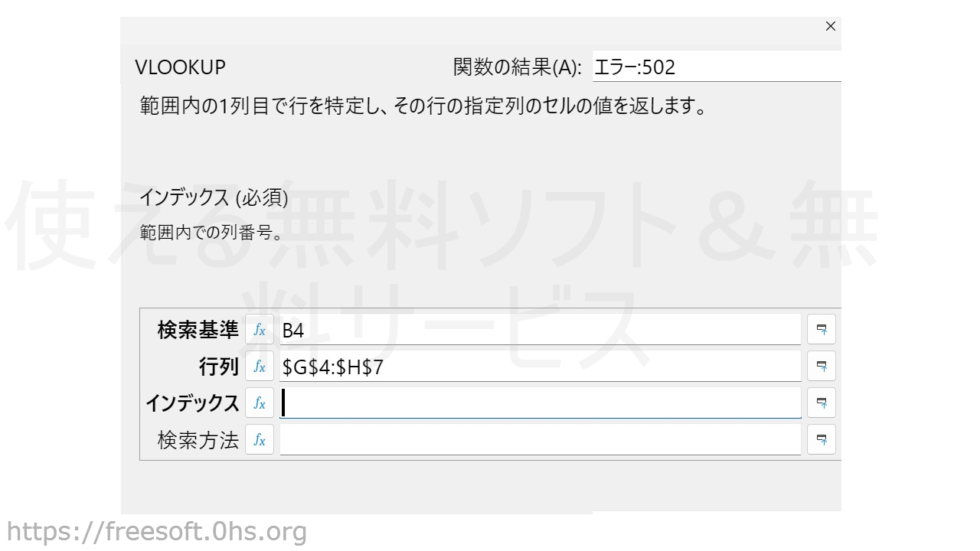Click the fx button next to 検索基準
Screen dimensions: 980x551
point(260,330)
